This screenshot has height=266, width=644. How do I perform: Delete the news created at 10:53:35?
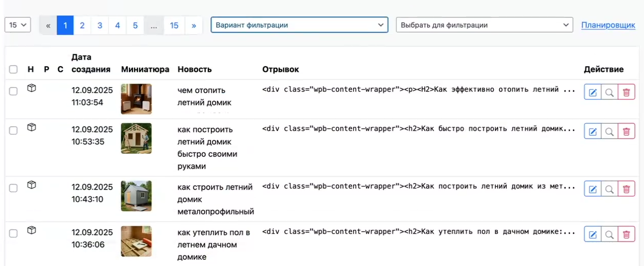pos(626,132)
